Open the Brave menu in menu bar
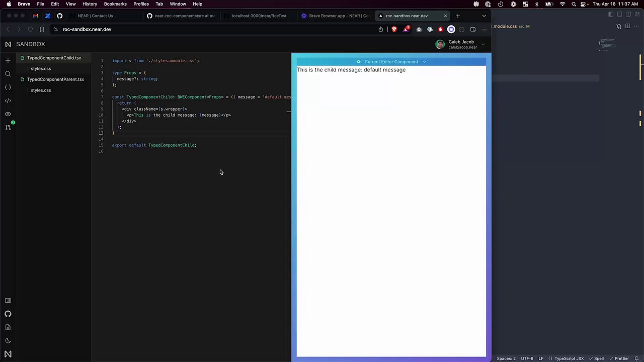Screen dimensions: 644x362 pos(24,4)
